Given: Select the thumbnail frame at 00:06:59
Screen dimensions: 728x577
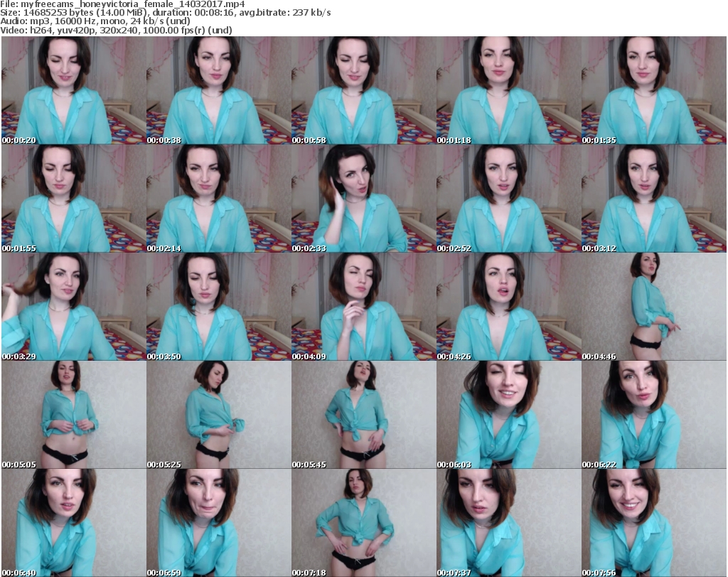Looking at the screenshot, I should [x=219, y=523].
